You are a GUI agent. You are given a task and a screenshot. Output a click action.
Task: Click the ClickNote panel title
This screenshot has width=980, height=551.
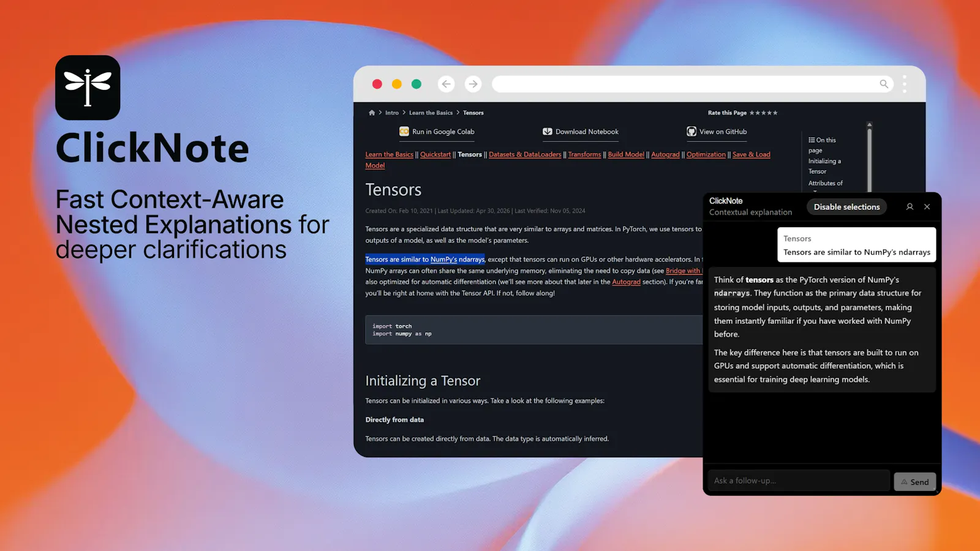[726, 201]
